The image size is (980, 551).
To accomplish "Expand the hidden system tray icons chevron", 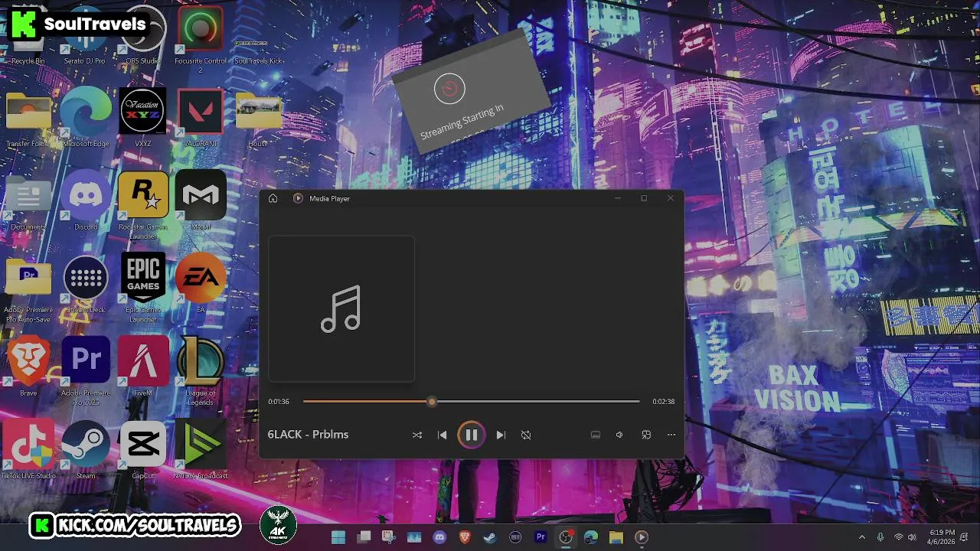I will coord(861,537).
